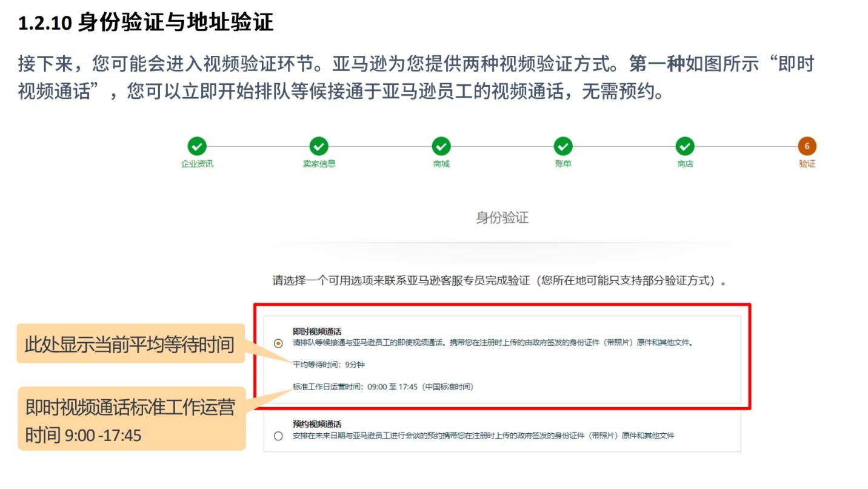868x489 pixels.
Task: Click the 企业资讯 step label
Action: 197,164
